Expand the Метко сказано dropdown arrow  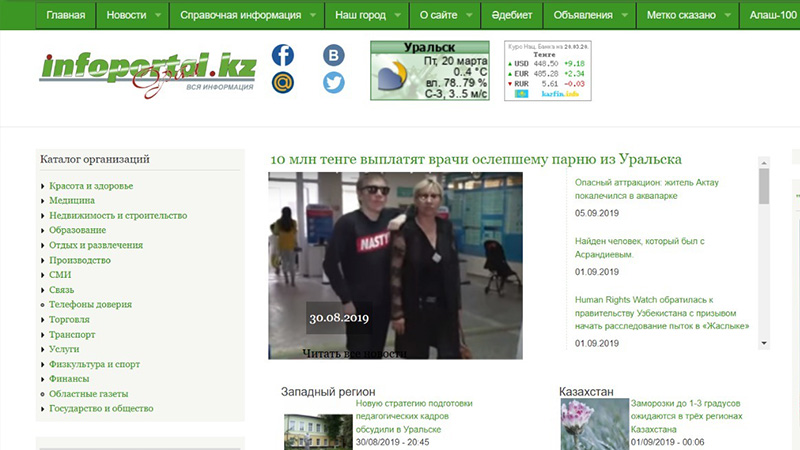(728, 15)
